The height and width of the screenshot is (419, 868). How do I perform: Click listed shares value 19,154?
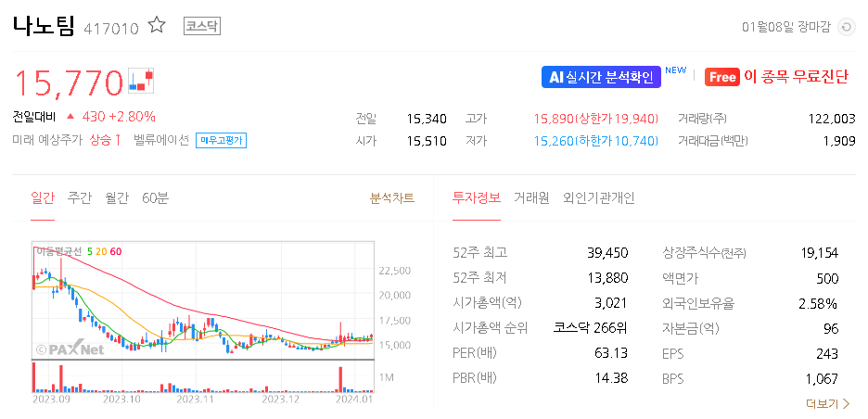819,253
